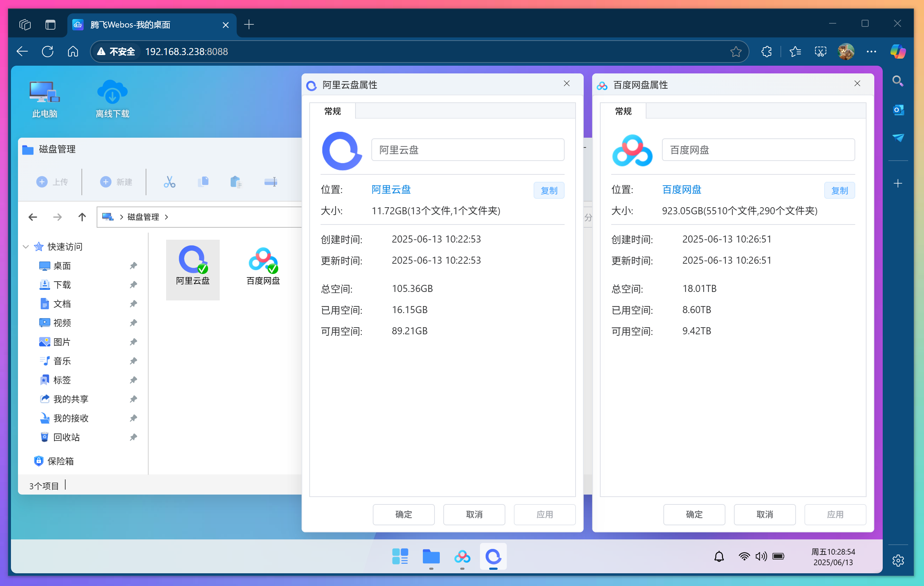924x586 pixels.
Task: Expand the 磁盘管理 breadcrumb chevron
Action: [x=166, y=217]
